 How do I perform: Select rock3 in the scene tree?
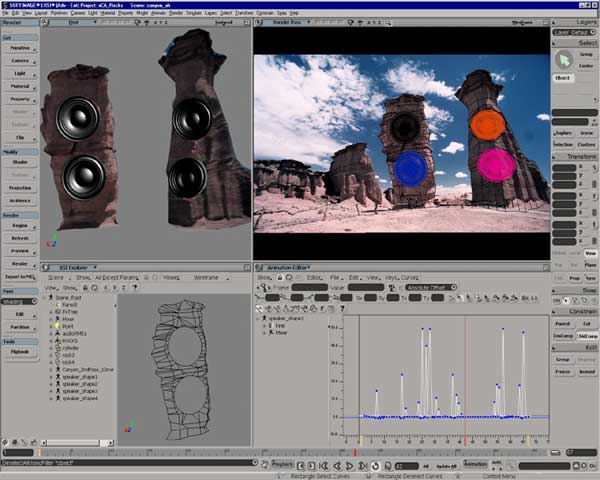point(68,354)
